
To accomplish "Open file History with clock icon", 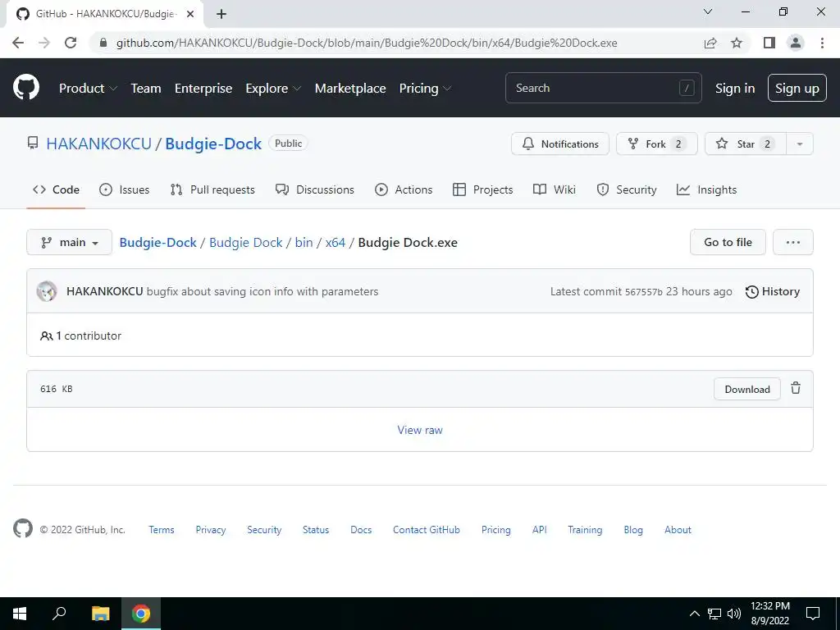I will click(x=773, y=291).
